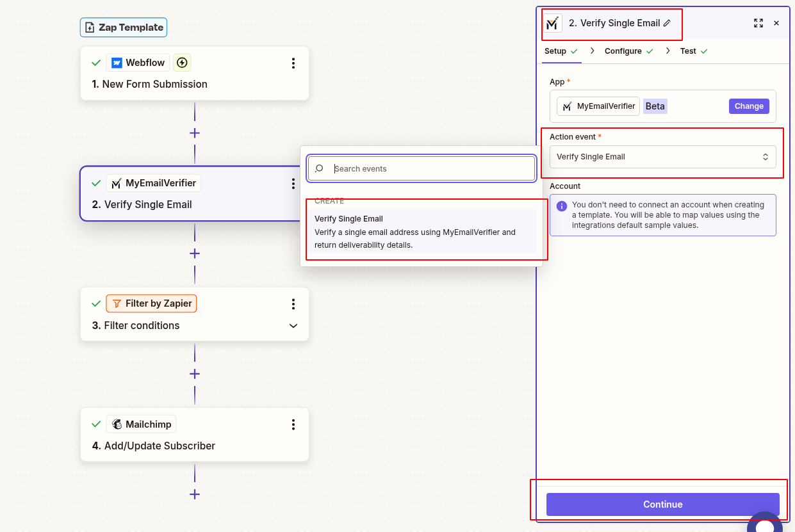
Task: Click the search magnifier in Search events
Action: (x=318, y=168)
